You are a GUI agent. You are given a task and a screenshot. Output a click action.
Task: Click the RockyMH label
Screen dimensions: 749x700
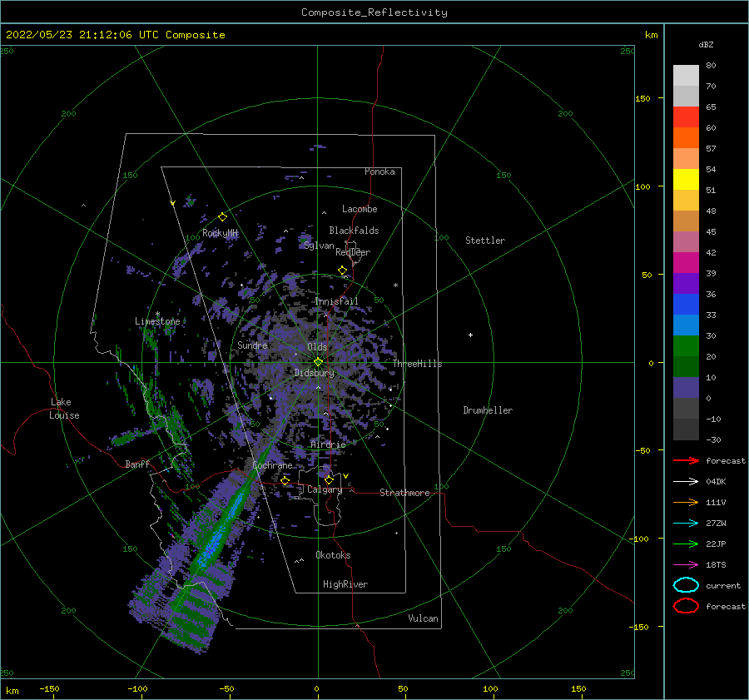tap(221, 233)
